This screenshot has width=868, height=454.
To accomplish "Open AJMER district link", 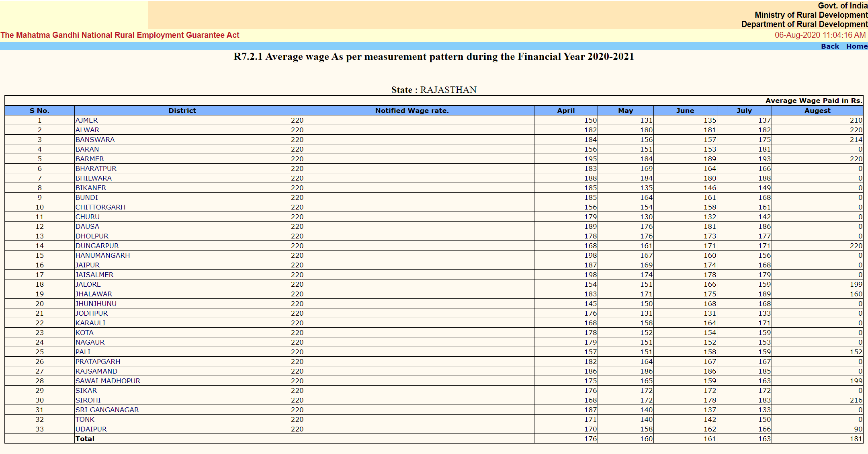I will tap(86, 120).
